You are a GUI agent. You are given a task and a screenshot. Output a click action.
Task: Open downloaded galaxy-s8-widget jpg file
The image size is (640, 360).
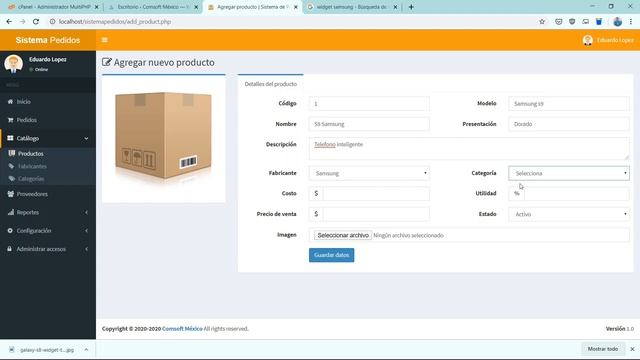[x=47, y=350]
